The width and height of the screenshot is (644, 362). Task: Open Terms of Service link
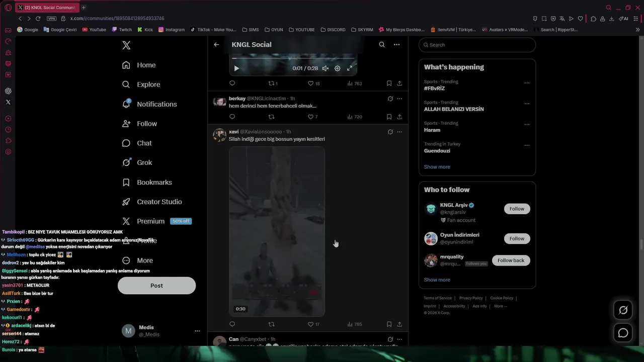click(x=438, y=298)
